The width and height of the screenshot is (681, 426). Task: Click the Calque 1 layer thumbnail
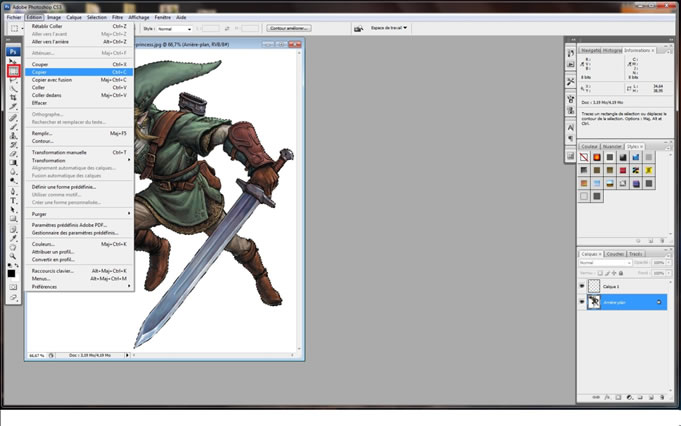[594, 286]
